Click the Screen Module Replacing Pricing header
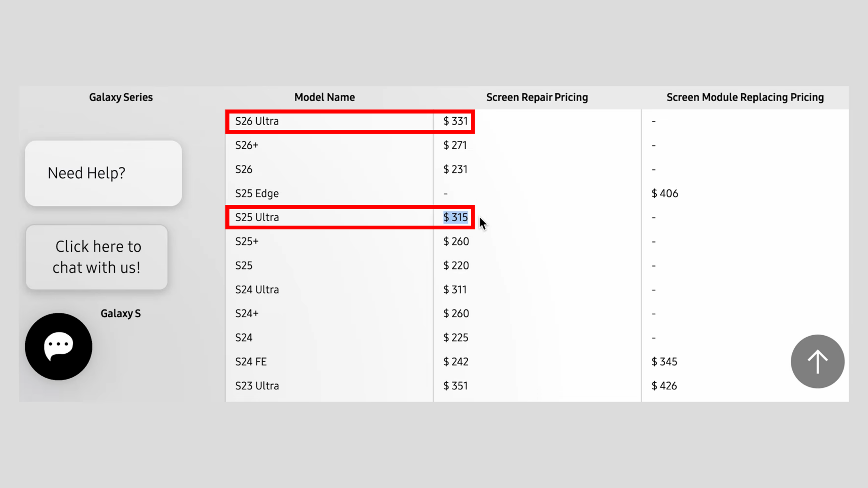The image size is (868, 488). (745, 97)
